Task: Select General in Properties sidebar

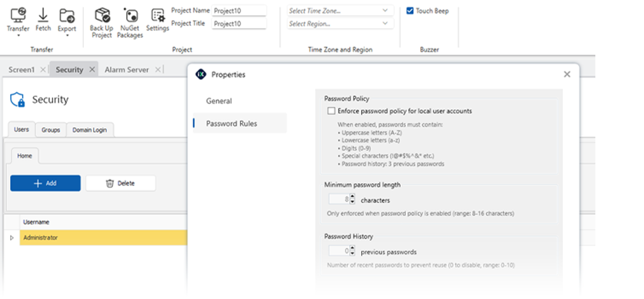Action: point(219,101)
